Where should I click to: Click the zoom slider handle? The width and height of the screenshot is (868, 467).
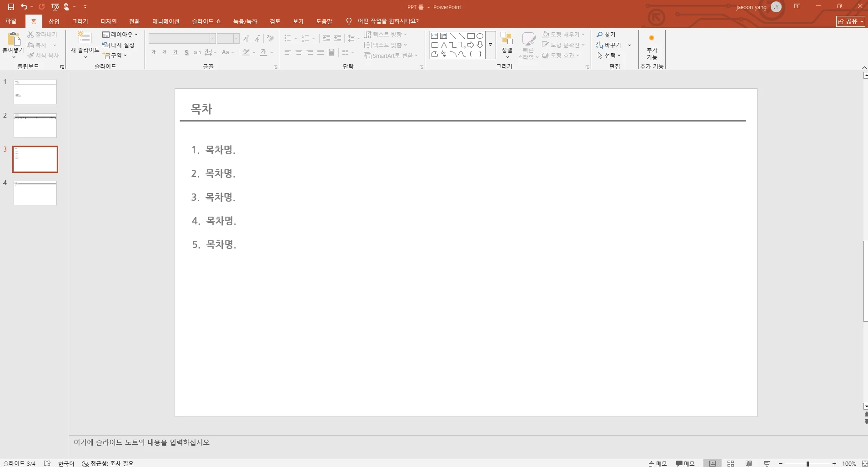[x=808, y=463]
